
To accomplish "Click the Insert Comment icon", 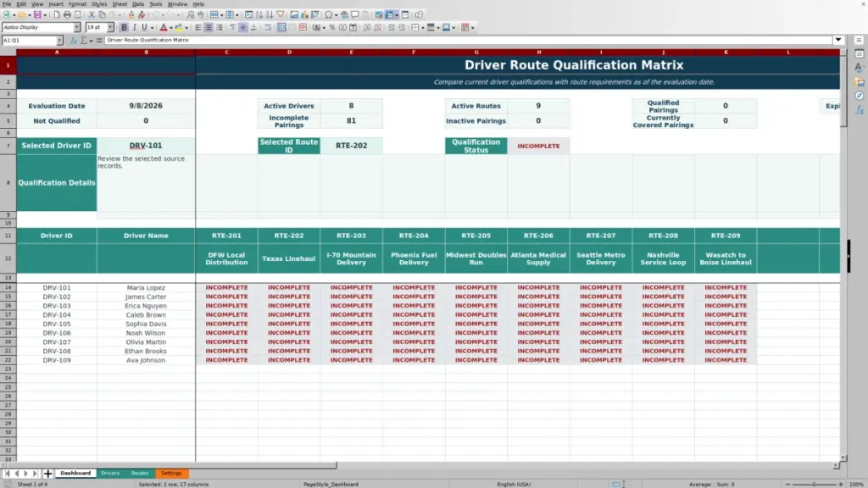I will pyautogui.click(x=355, y=14).
